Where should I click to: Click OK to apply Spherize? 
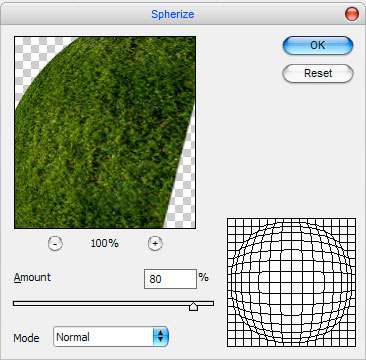318,45
